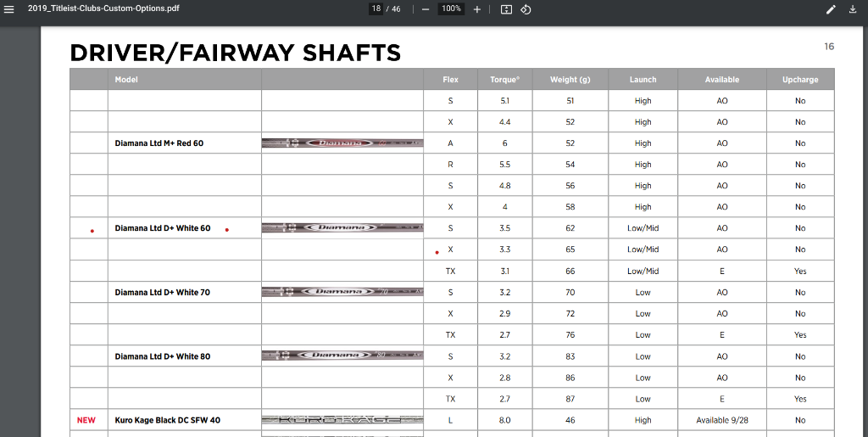Click weight value 87

tap(570, 399)
